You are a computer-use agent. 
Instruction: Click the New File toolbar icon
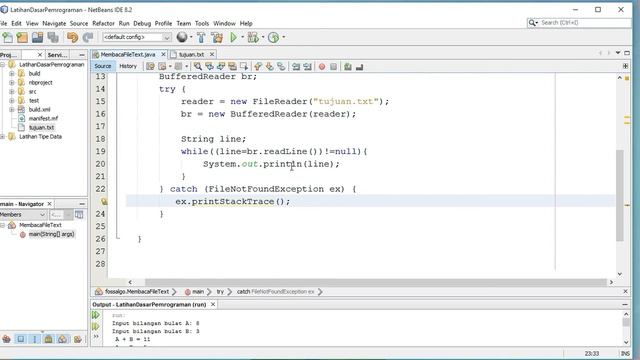(x=7, y=38)
